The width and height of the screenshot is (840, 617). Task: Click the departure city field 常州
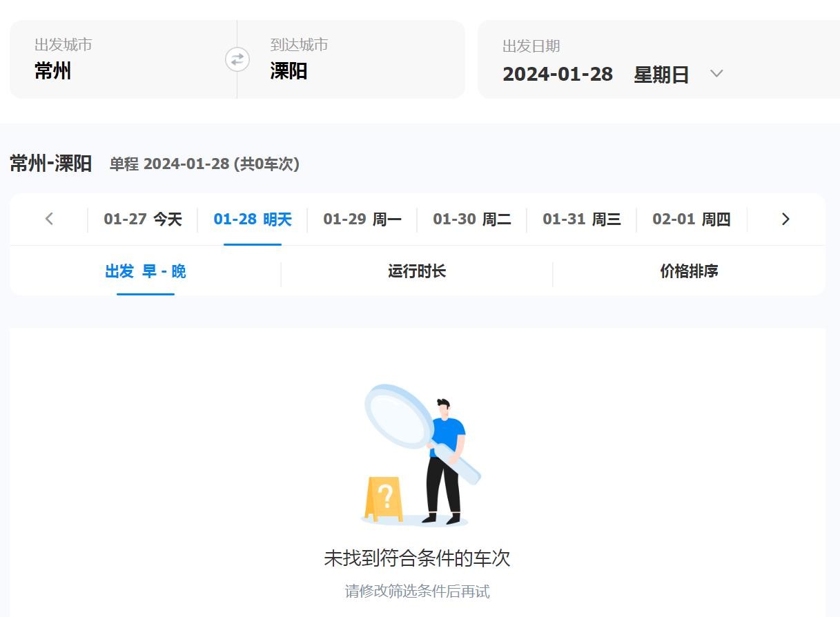coord(53,71)
